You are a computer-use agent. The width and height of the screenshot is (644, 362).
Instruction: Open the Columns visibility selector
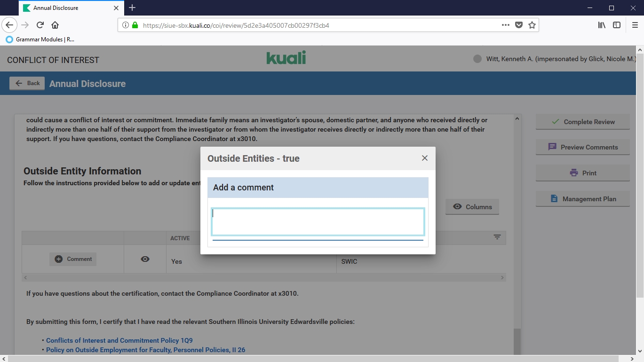coord(472,207)
